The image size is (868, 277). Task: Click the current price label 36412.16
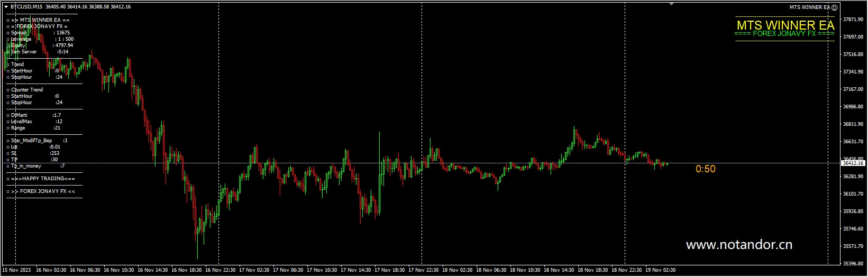852,163
